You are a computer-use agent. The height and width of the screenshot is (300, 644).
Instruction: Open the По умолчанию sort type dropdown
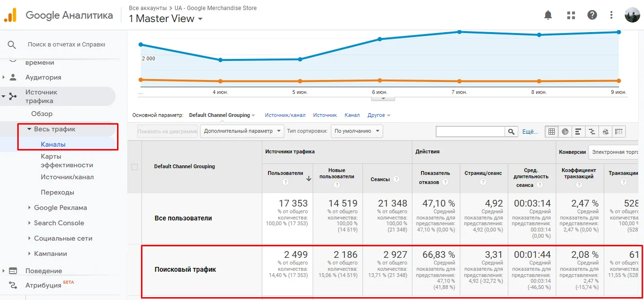(x=357, y=131)
